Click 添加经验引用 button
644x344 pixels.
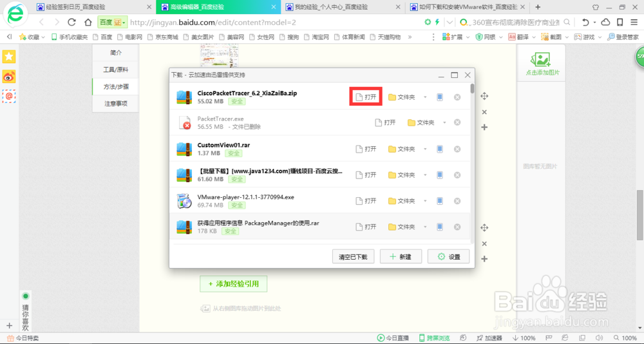coord(233,283)
